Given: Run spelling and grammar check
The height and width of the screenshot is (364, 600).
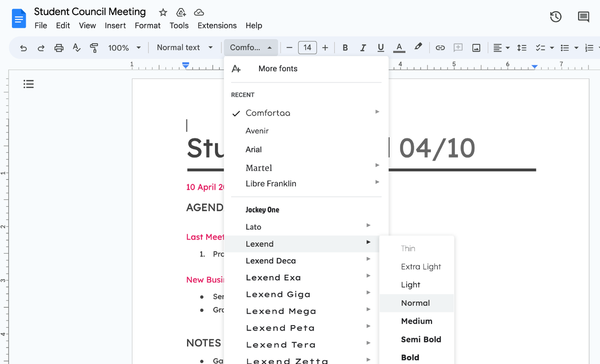Looking at the screenshot, I should (76, 48).
